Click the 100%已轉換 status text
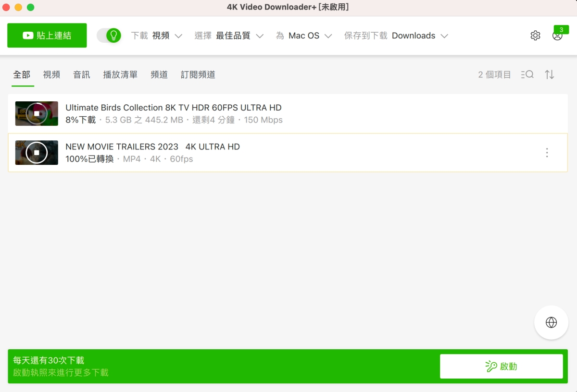The image size is (577, 392). click(89, 159)
